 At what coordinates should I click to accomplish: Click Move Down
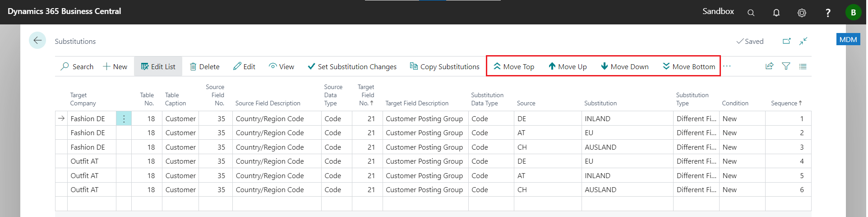[625, 66]
